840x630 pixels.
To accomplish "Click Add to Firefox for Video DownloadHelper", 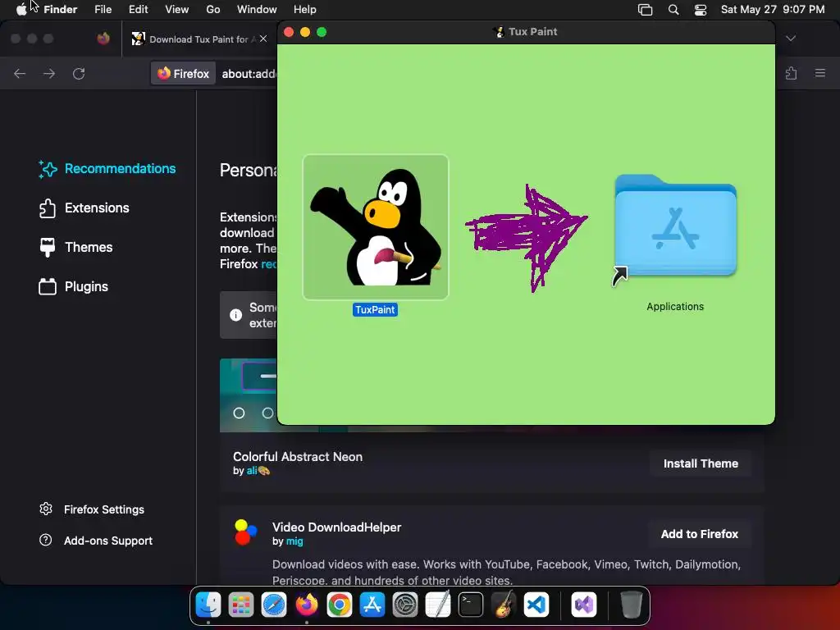I will (699, 534).
